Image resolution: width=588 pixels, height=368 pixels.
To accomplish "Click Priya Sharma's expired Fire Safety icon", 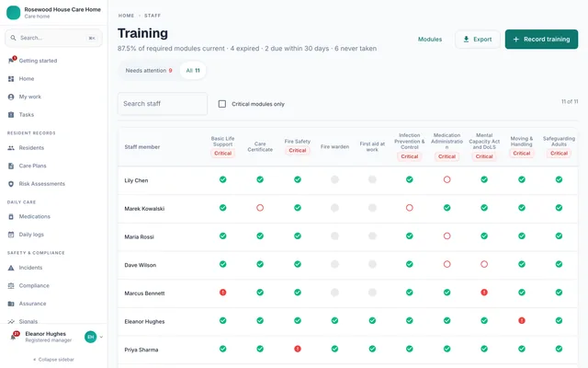I will pos(298,349).
